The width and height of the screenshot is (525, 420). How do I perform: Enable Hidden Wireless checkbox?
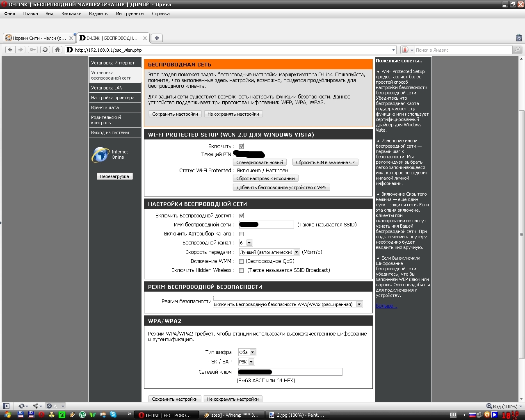[x=242, y=270]
